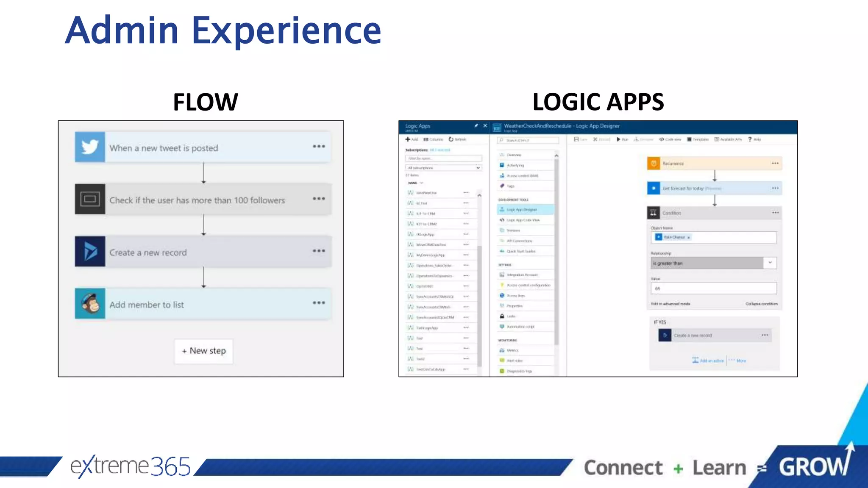868x488 pixels.
Task: Click Templates in the designer toolbar
Action: point(698,139)
